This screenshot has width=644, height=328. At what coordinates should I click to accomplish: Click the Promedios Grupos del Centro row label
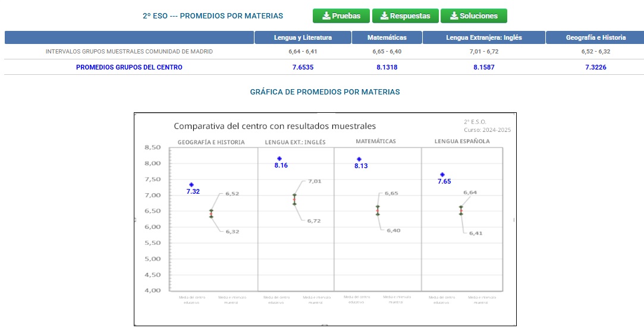[129, 68]
